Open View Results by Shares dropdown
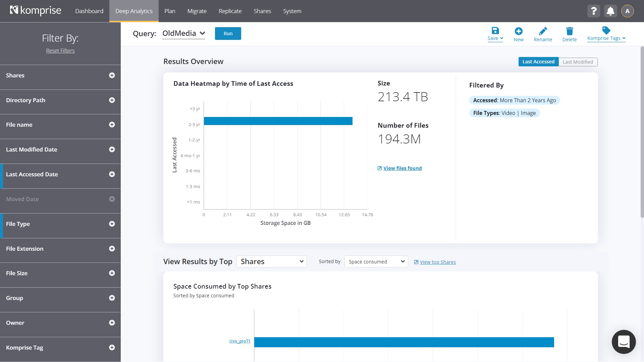Image resolution: width=644 pixels, height=362 pixels. (271, 262)
